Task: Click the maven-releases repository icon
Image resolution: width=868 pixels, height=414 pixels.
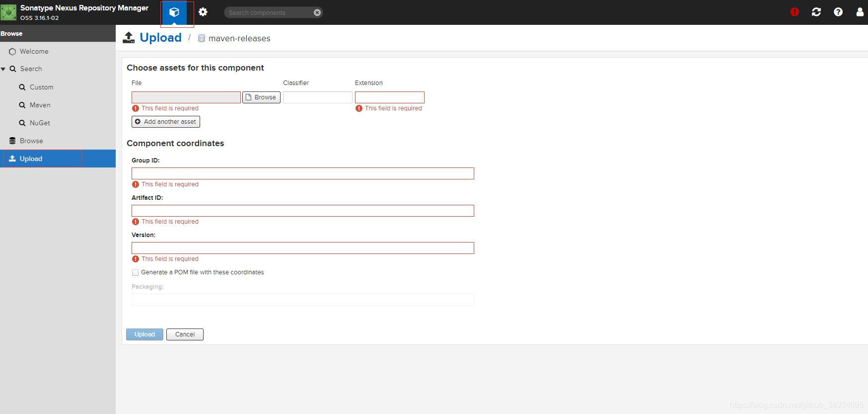Action: [202, 38]
